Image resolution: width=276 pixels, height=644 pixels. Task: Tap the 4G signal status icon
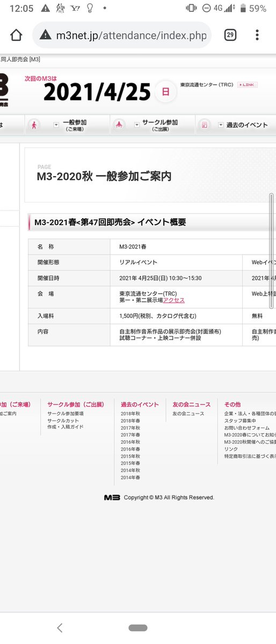pyautogui.click(x=225, y=8)
